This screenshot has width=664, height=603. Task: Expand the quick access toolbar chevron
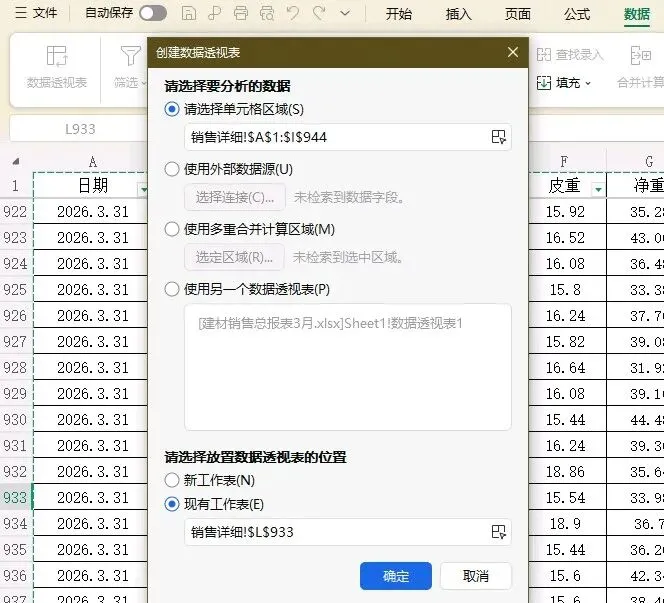point(345,14)
